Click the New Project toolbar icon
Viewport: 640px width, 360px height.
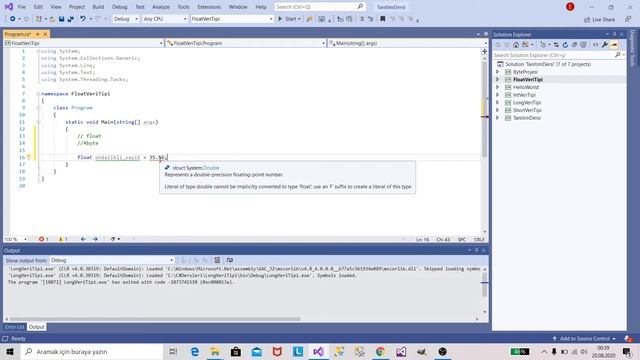tap(39, 19)
